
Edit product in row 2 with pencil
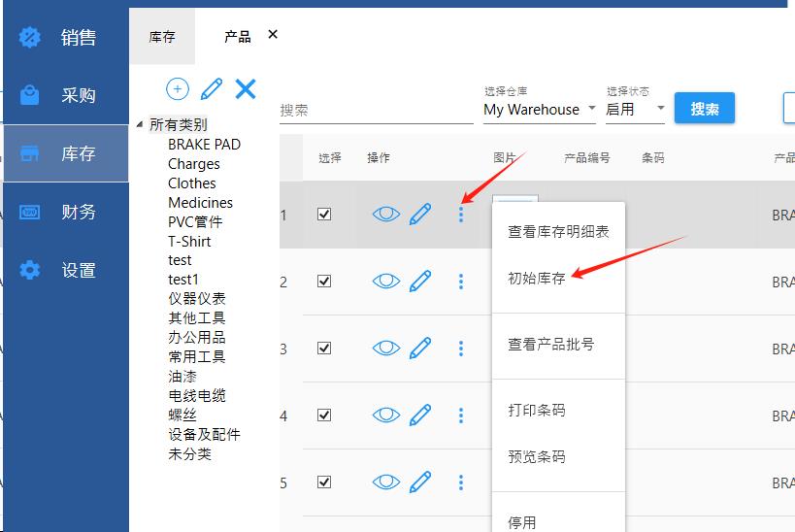point(420,282)
